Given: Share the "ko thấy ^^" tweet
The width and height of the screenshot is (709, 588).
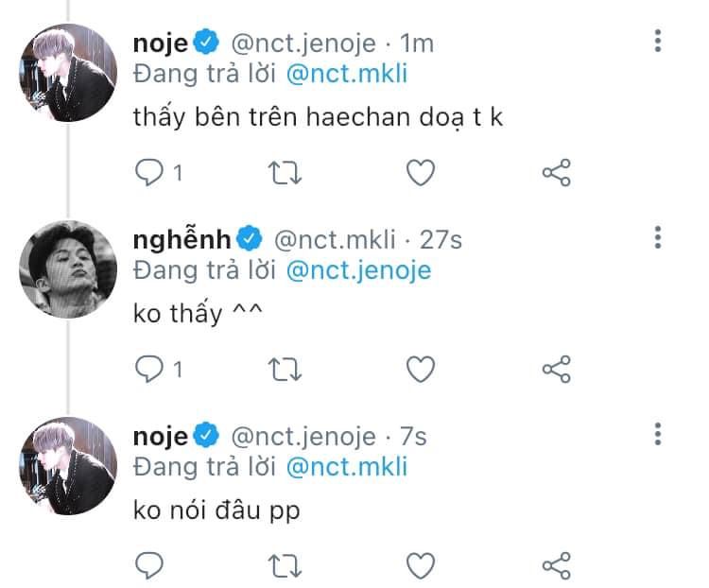Looking at the screenshot, I should [x=557, y=369].
